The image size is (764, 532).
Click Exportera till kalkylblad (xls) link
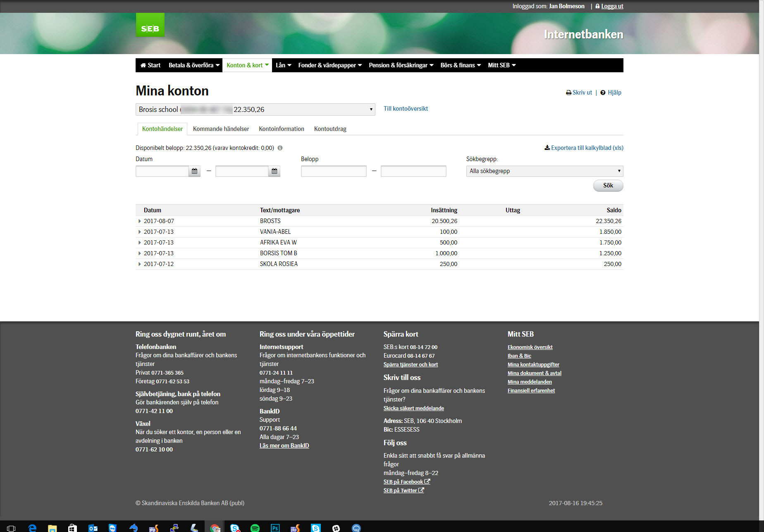click(x=584, y=148)
